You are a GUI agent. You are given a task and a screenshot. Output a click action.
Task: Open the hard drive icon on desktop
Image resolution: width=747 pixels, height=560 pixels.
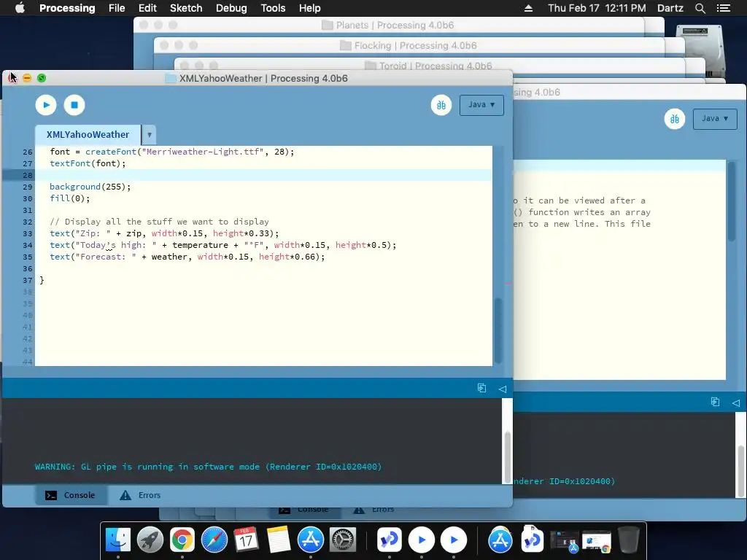click(701, 52)
